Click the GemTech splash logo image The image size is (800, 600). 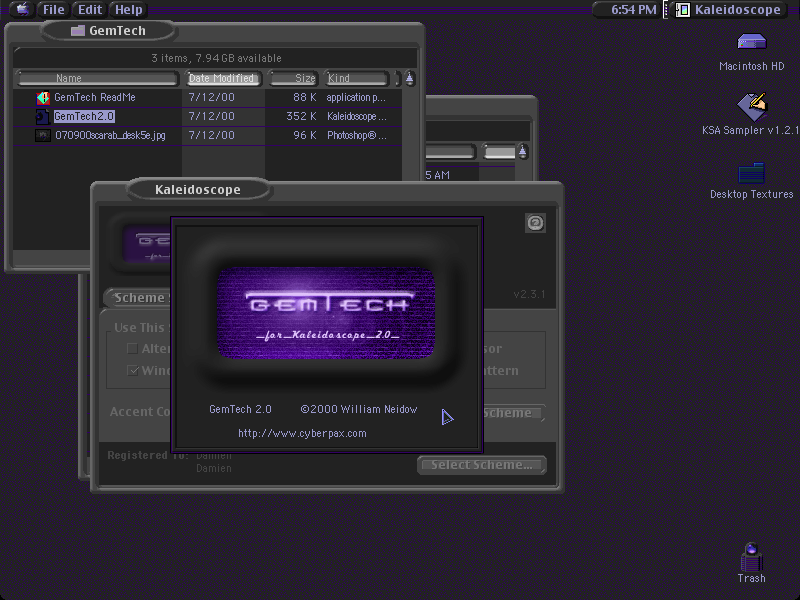coord(326,312)
